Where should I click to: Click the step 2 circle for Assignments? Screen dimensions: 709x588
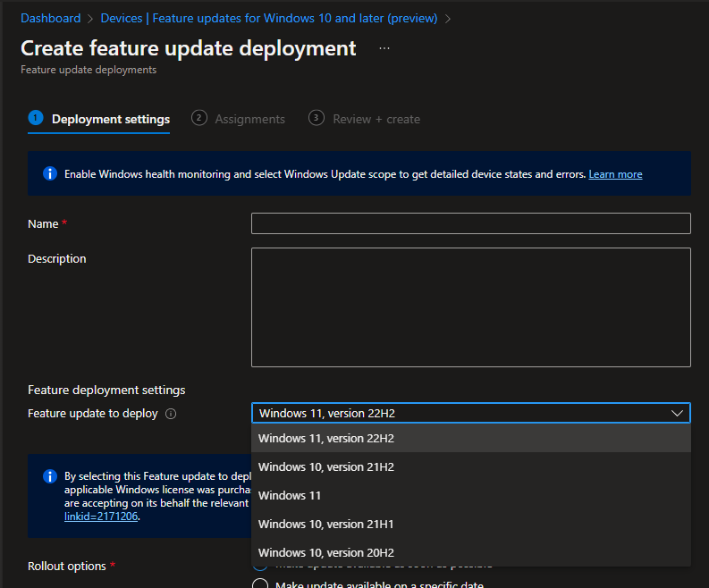pos(199,118)
